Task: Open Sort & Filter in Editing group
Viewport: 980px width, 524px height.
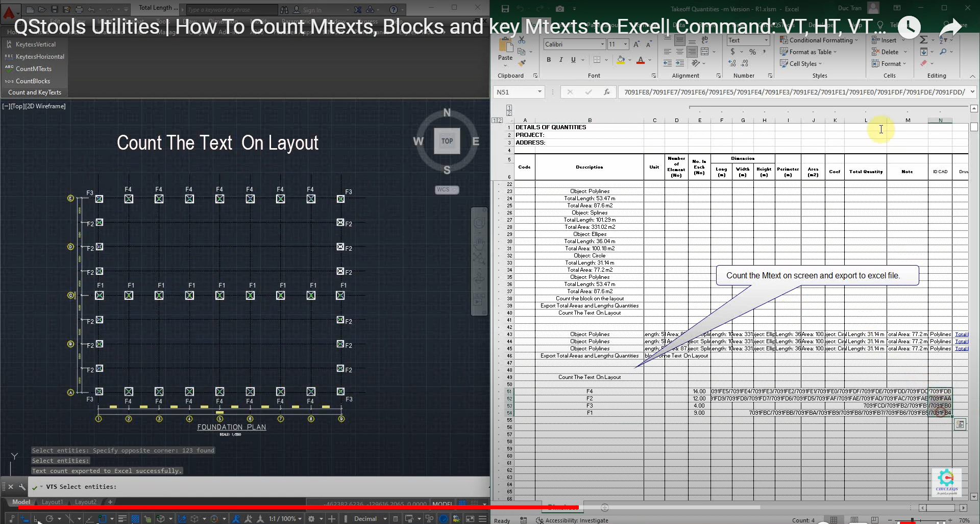Action: (x=943, y=40)
